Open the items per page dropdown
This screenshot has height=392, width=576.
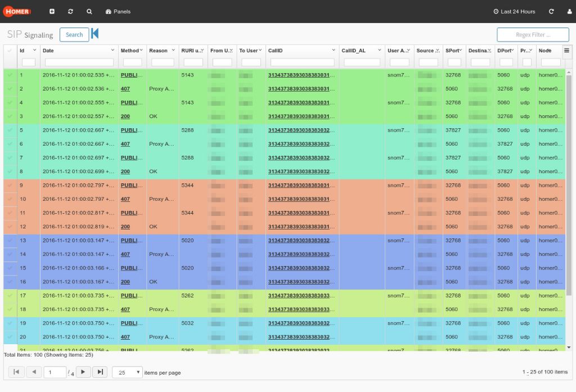coord(127,372)
